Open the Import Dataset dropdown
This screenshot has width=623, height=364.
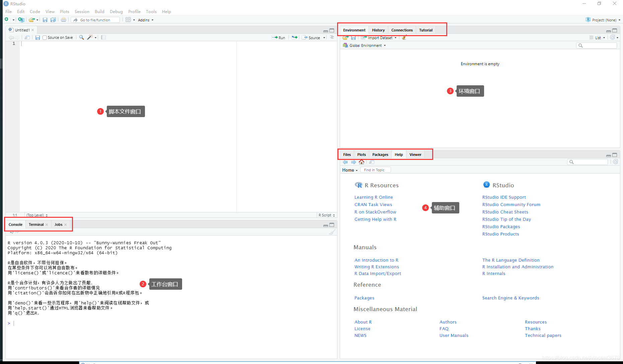pos(379,38)
